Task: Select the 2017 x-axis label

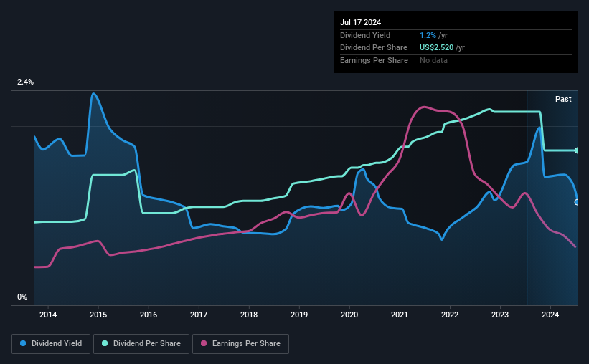Action: [x=199, y=315]
